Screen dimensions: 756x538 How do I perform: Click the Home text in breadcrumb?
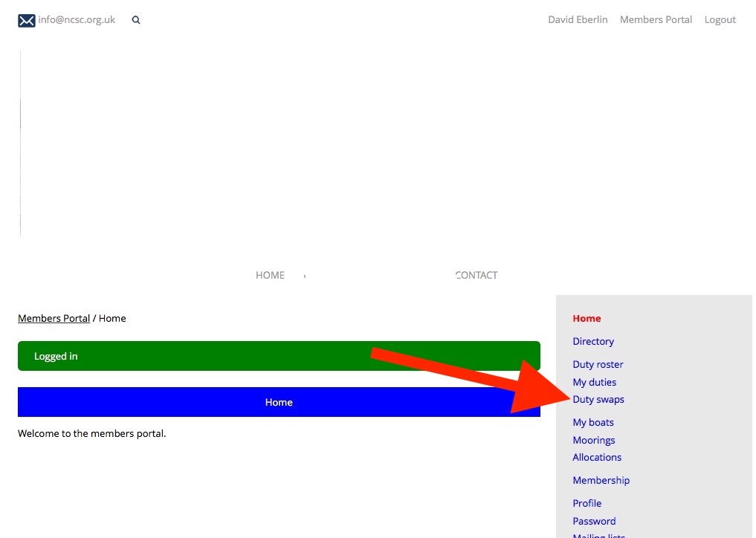112,318
